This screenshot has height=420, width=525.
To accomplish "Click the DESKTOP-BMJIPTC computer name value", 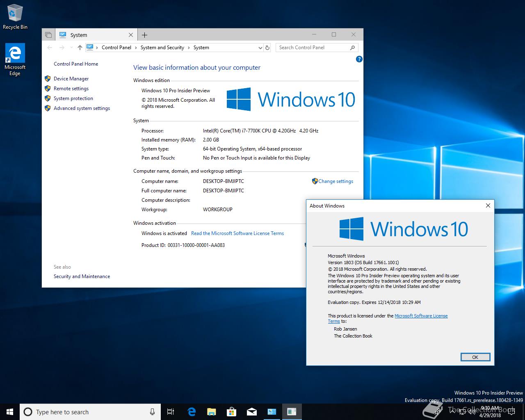I will [x=224, y=181].
